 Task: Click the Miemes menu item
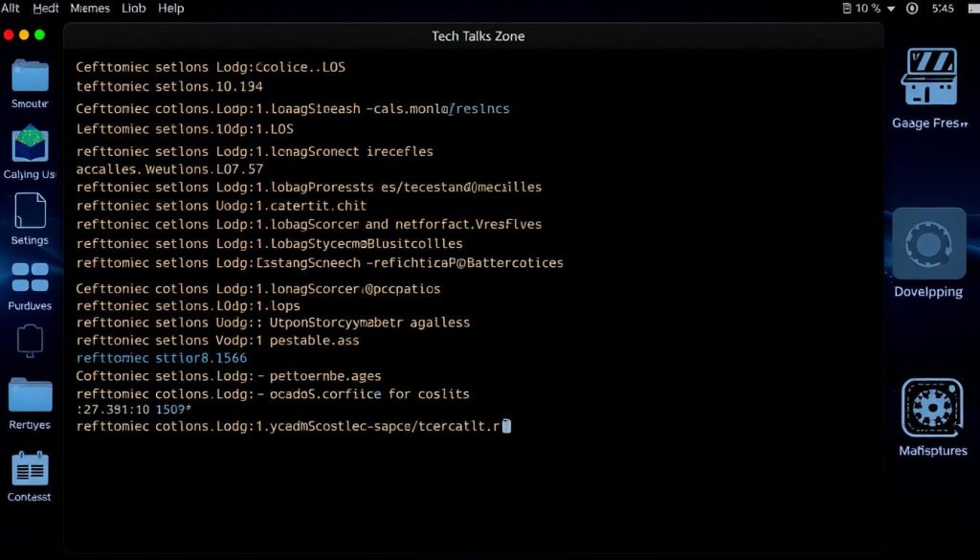tap(90, 8)
